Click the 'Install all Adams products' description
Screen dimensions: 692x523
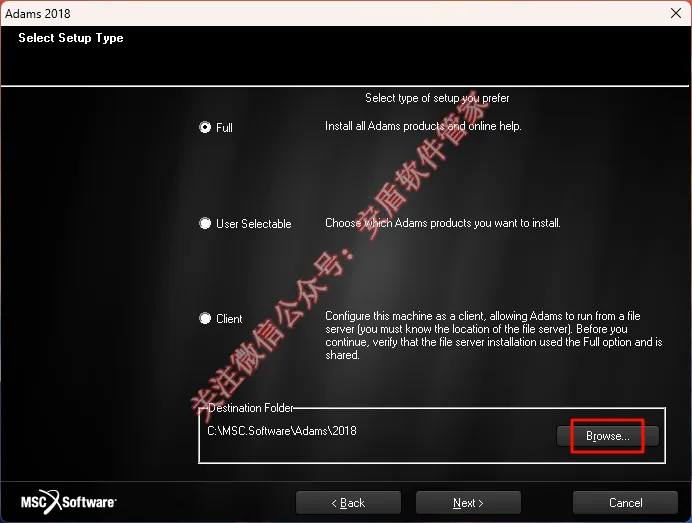(423, 126)
